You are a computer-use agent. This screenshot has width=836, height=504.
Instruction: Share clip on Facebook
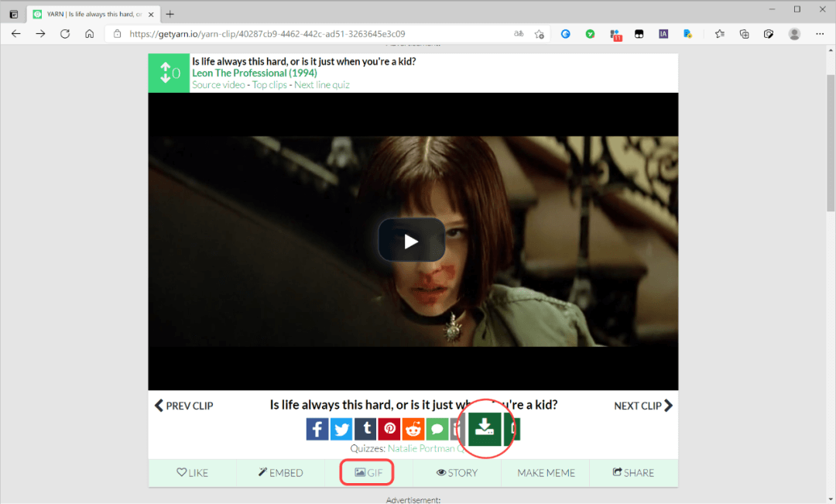click(317, 429)
